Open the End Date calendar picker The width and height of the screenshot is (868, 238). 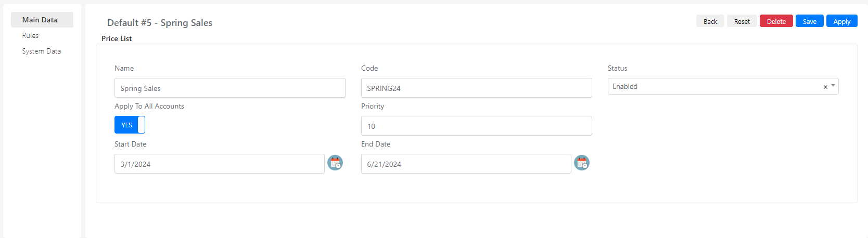point(582,163)
